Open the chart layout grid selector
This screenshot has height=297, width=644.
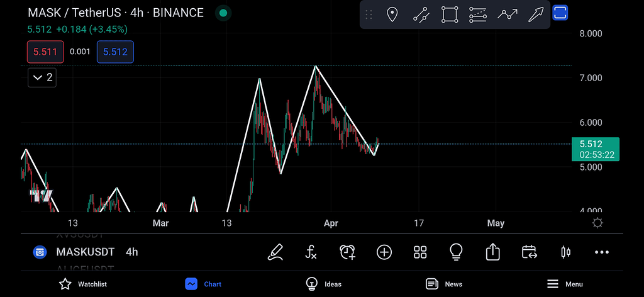(x=420, y=252)
